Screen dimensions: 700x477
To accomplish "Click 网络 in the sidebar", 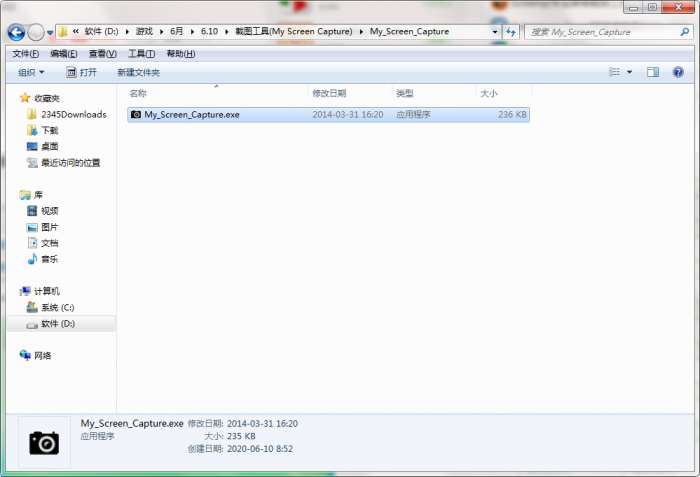I will [x=36, y=356].
